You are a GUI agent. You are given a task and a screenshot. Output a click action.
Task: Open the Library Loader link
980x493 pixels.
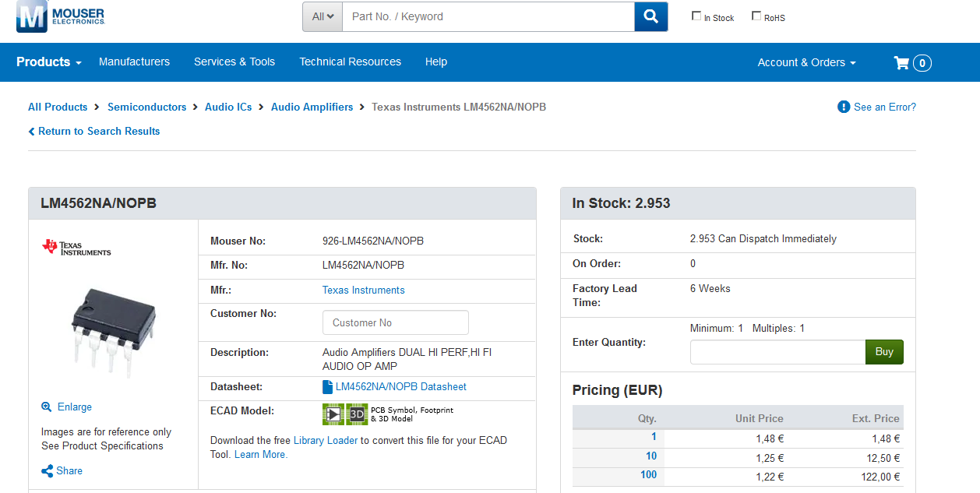coord(326,440)
